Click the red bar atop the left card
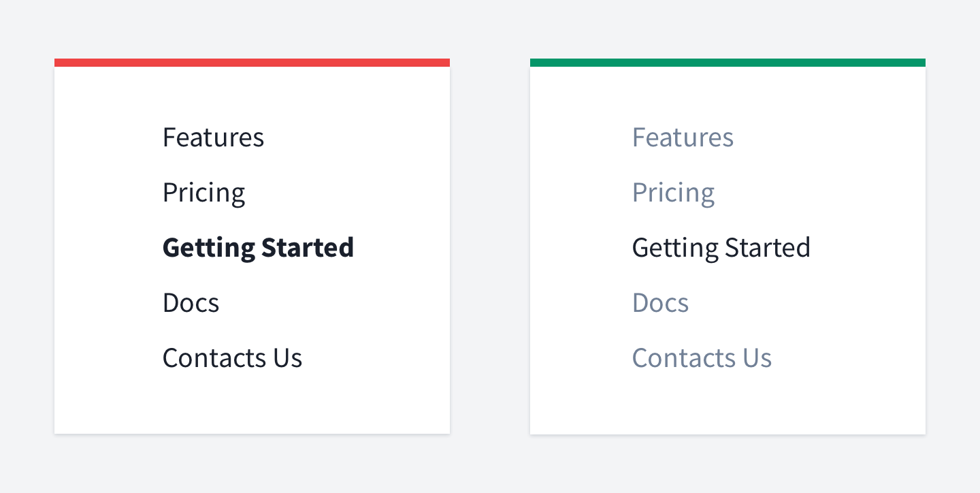The image size is (980, 493). pyautogui.click(x=252, y=63)
